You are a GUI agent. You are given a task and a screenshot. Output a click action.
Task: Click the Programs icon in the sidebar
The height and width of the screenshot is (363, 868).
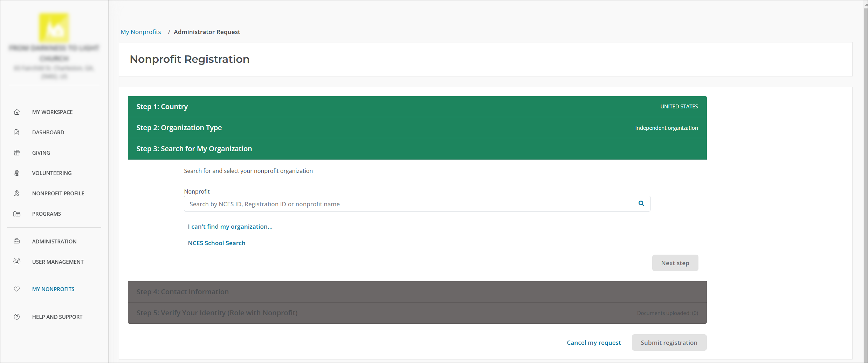click(x=17, y=214)
